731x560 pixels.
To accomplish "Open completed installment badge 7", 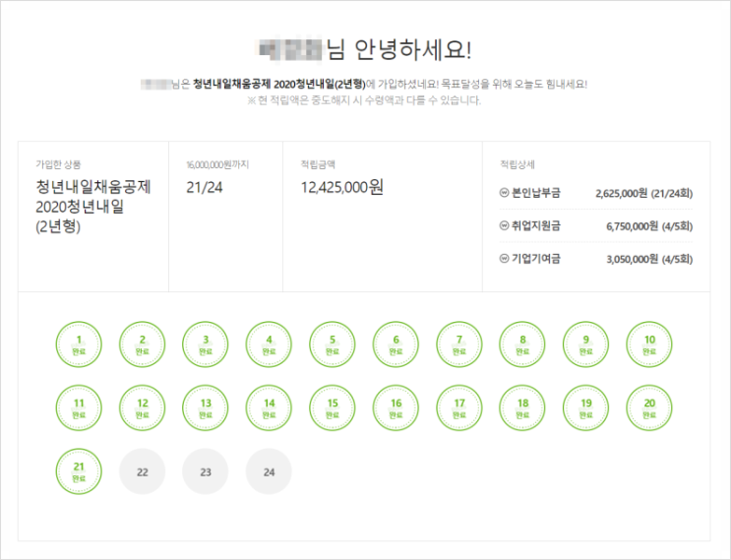I will (x=459, y=344).
